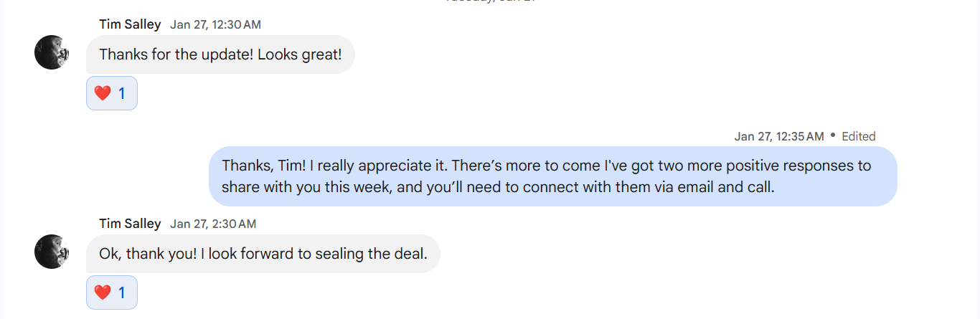Open Tim Salley's avatar beside the 12:30 AM message

[52, 52]
